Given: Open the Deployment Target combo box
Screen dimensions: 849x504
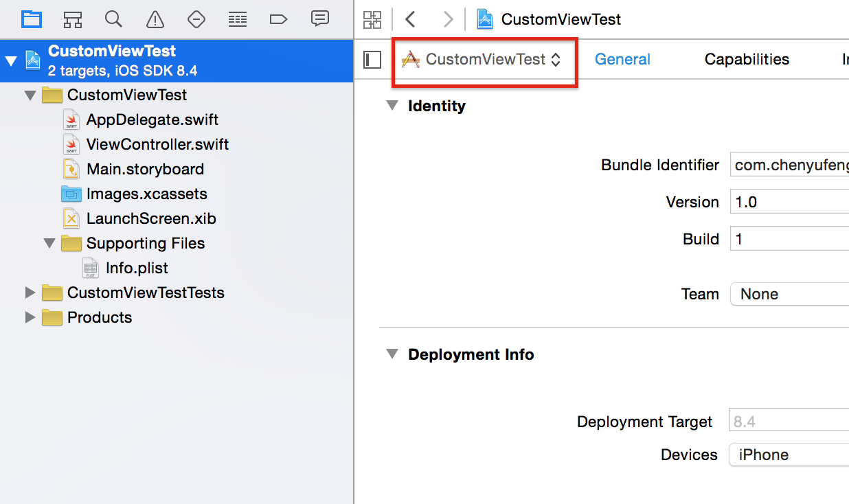Looking at the screenshot, I should 789,421.
